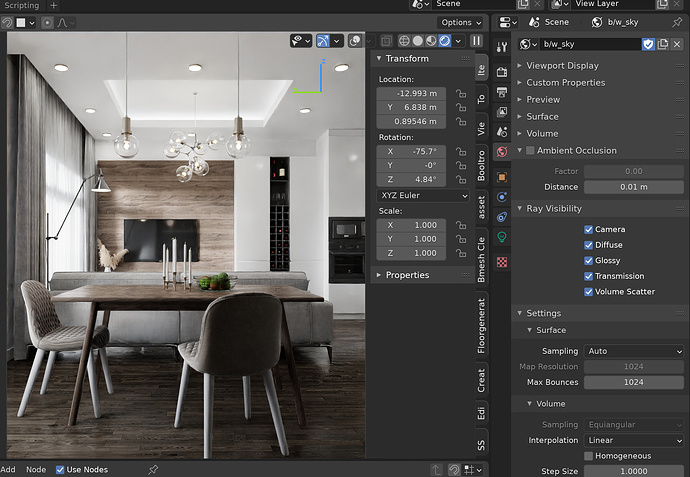Open the Output properties tab (printer icon)
The width and height of the screenshot is (690, 477).
coord(502,92)
